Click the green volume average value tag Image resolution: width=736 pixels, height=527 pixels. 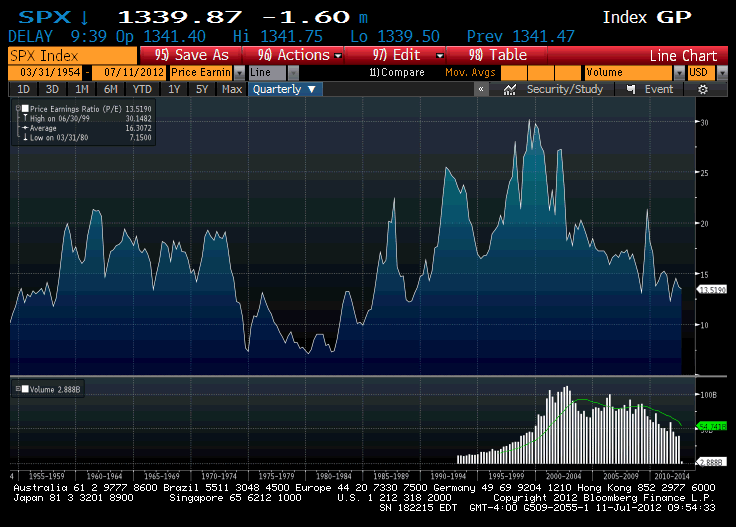(710, 425)
